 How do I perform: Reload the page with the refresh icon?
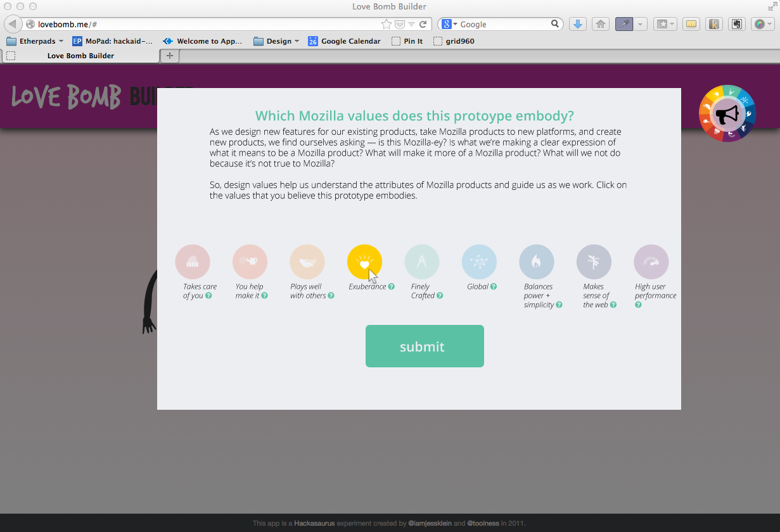pos(423,24)
